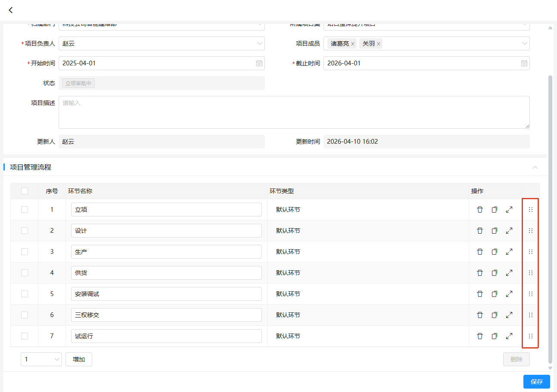
Task: Click the vertical scrollbar on the right
Action: [550, 219]
